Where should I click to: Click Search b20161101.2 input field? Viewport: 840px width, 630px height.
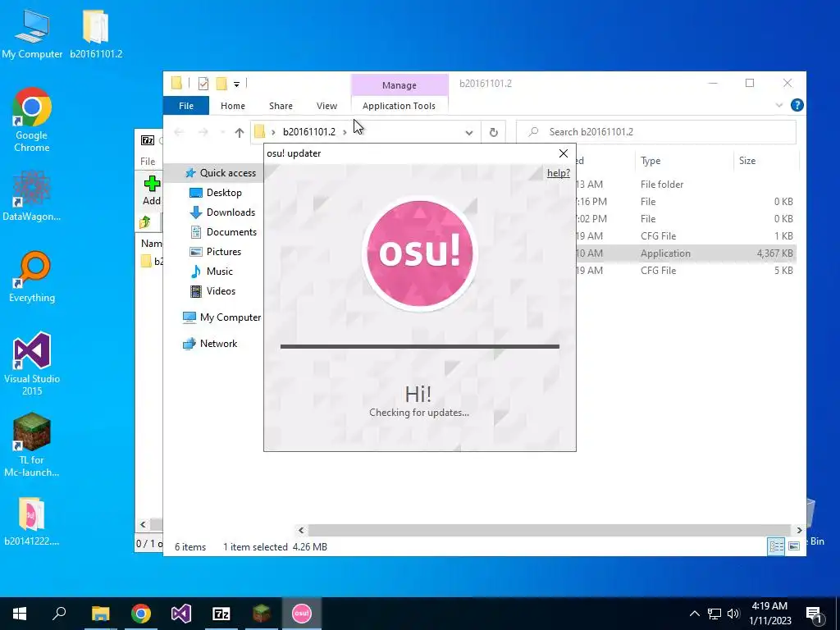coord(656,132)
